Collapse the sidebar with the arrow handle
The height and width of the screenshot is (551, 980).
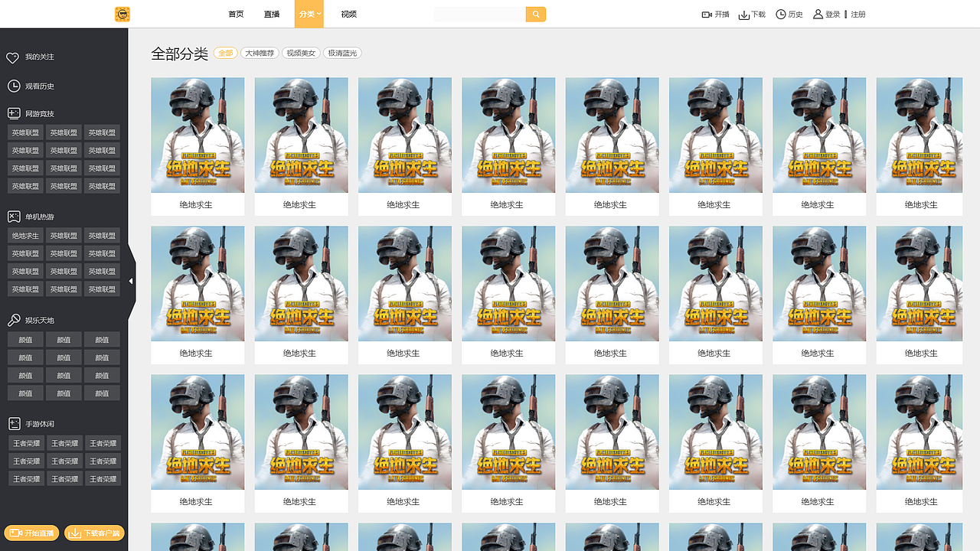[x=131, y=281]
